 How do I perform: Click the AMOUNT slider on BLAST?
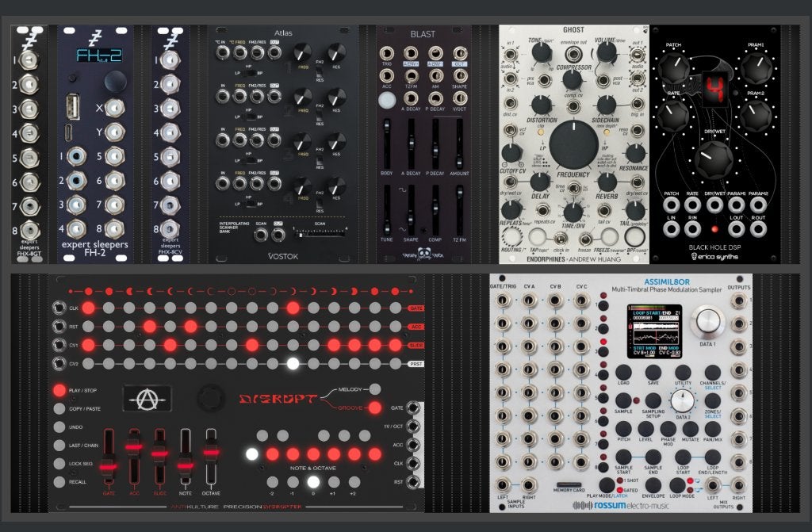click(459, 144)
